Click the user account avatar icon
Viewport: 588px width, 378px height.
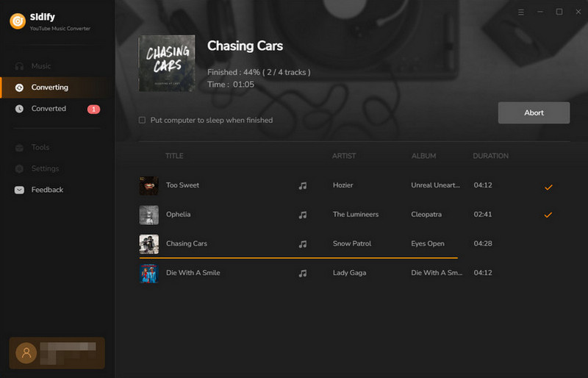[x=26, y=353]
